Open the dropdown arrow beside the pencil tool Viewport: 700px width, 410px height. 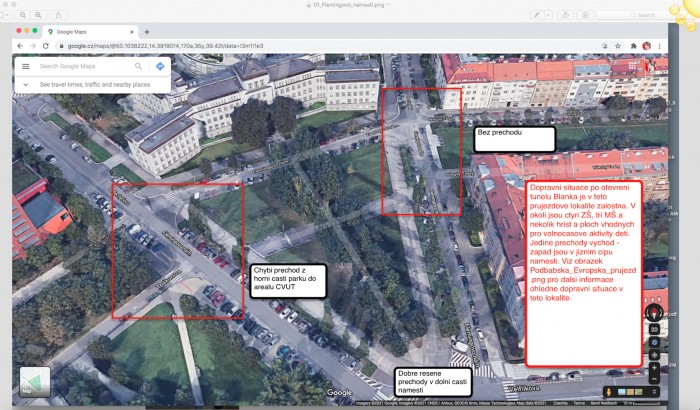(548, 15)
